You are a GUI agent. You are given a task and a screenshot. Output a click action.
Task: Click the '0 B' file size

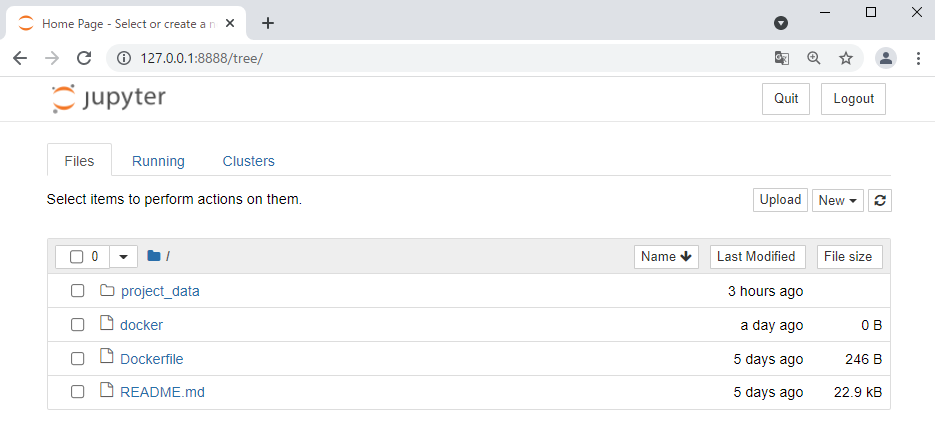pyautogui.click(x=872, y=325)
